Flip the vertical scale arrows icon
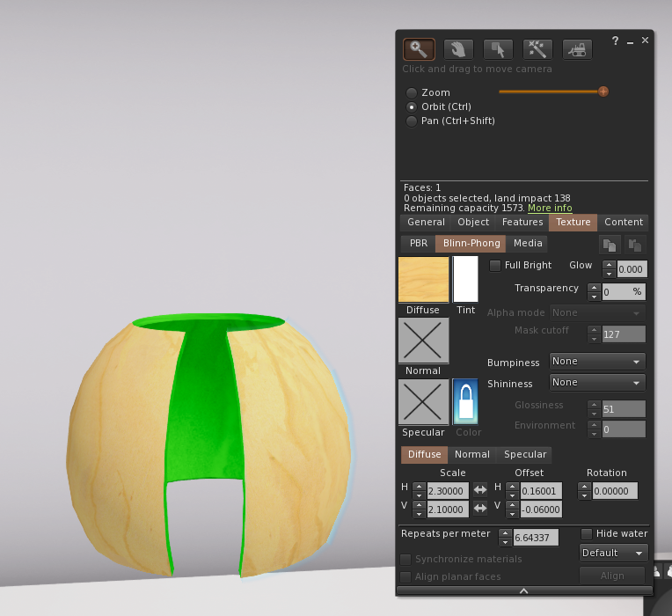Screen dimensions: 672x616 click(x=480, y=509)
